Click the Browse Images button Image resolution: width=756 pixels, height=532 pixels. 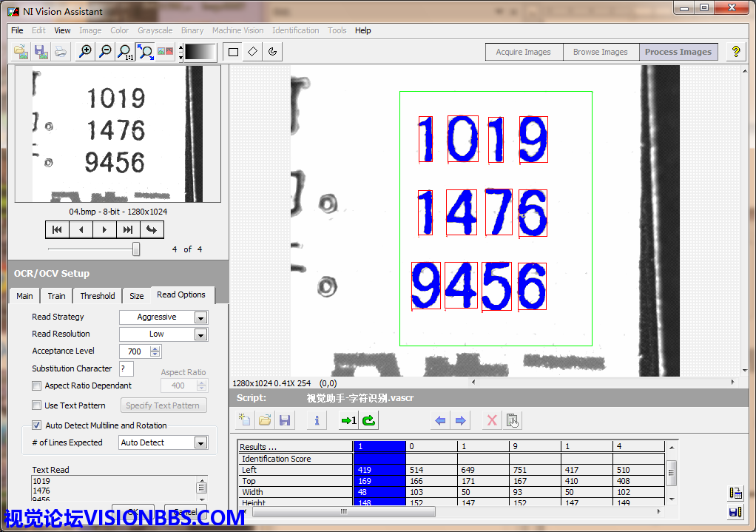coord(600,52)
